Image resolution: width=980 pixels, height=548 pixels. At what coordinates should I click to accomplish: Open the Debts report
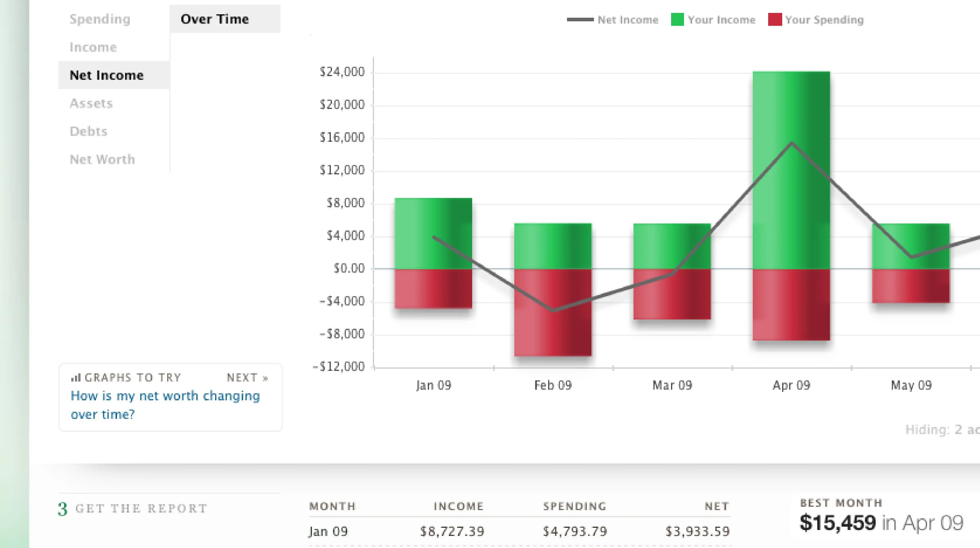coord(88,131)
